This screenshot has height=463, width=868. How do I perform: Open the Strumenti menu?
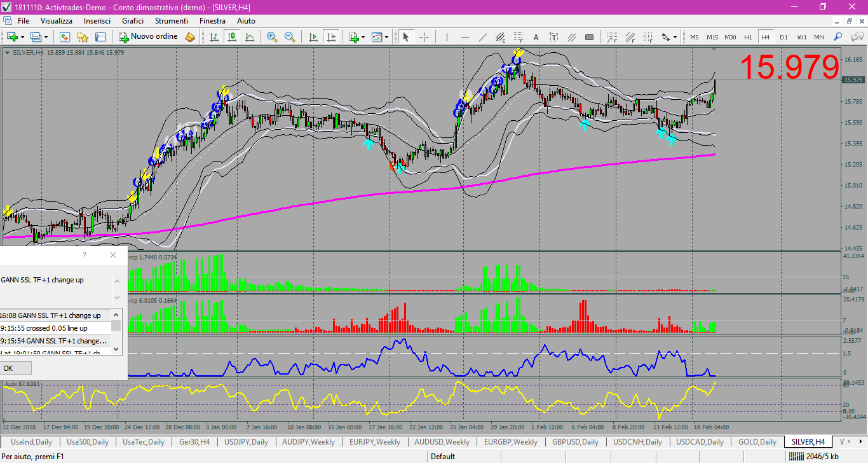[x=172, y=21]
